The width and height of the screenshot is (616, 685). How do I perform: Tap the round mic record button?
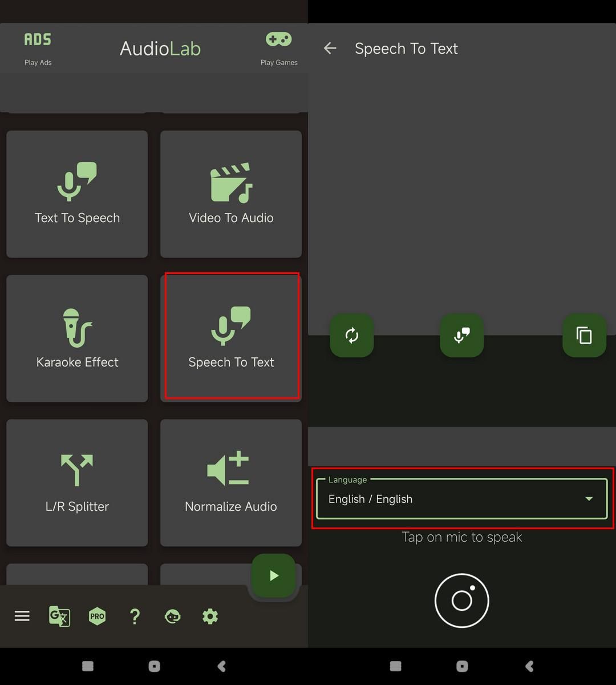pyautogui.click(x=462, y=601)
